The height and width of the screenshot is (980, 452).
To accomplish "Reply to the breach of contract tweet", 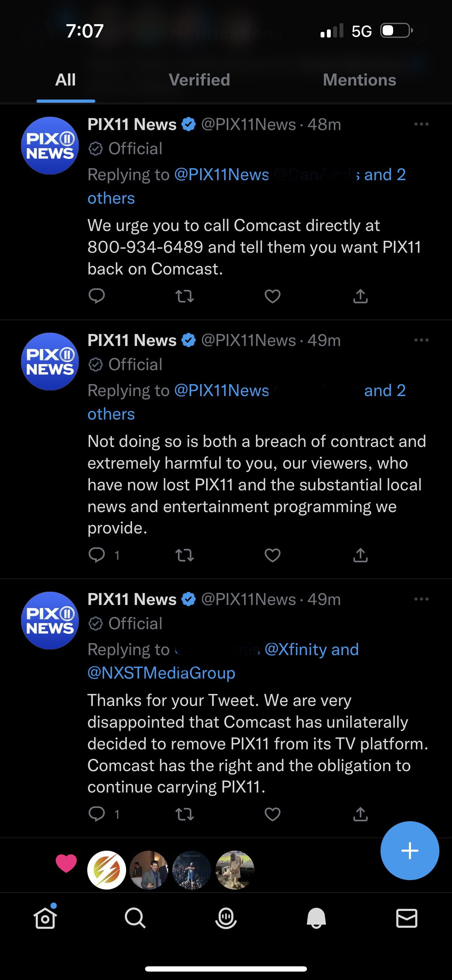I will coord(97,555).
